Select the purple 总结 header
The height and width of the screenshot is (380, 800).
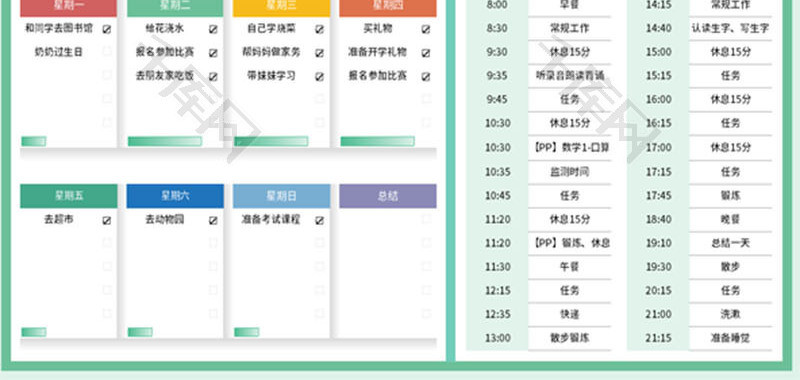point(388,196)
